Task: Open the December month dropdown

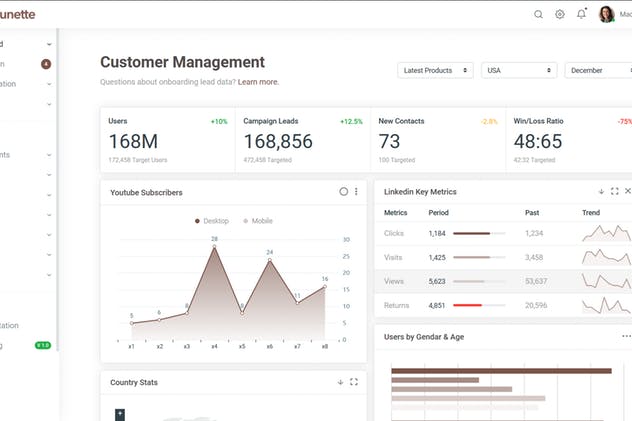Action: click(x=598, y=71)
